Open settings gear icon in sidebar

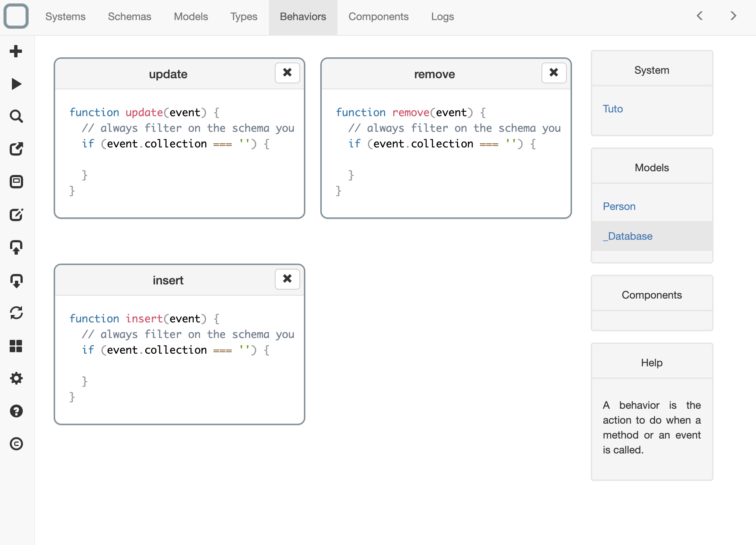pos(16,379)
